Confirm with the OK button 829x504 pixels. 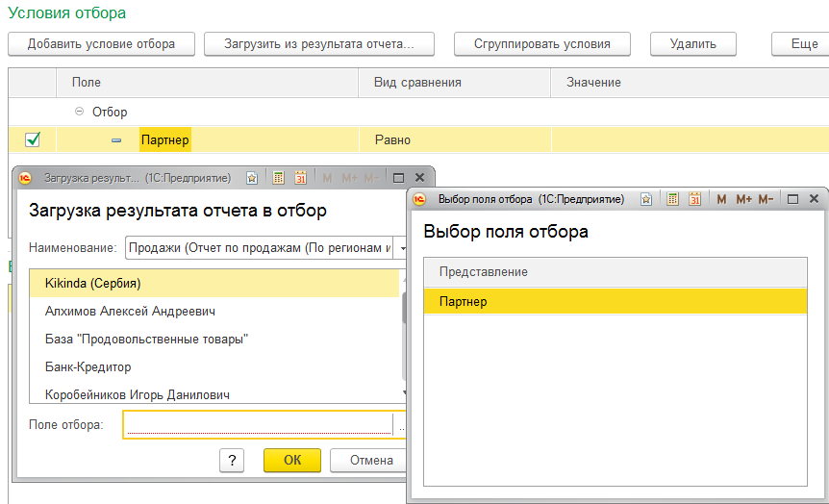click(292, 461)
